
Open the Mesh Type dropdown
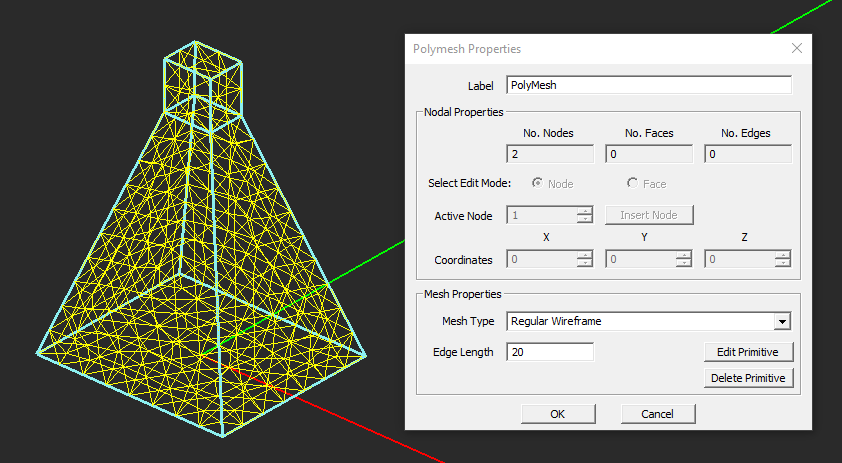783,321
